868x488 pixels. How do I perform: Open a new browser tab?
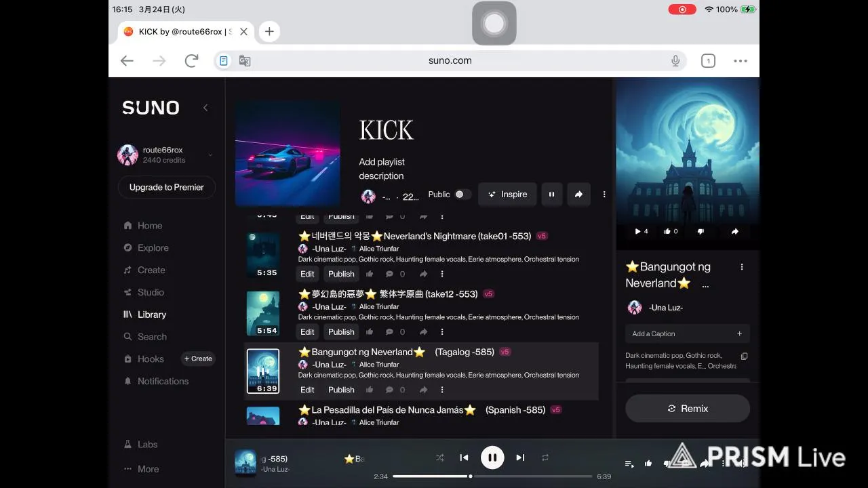point(269,31)
